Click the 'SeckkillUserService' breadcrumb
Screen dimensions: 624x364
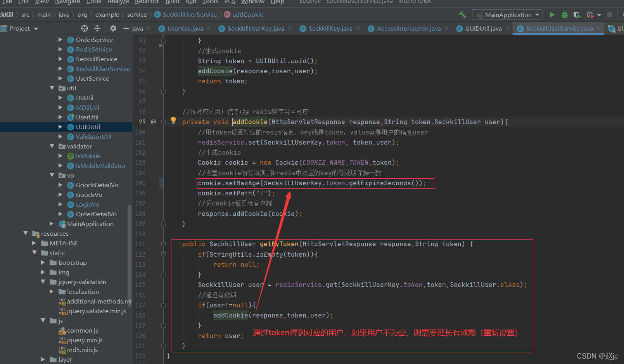pos(190,14)
